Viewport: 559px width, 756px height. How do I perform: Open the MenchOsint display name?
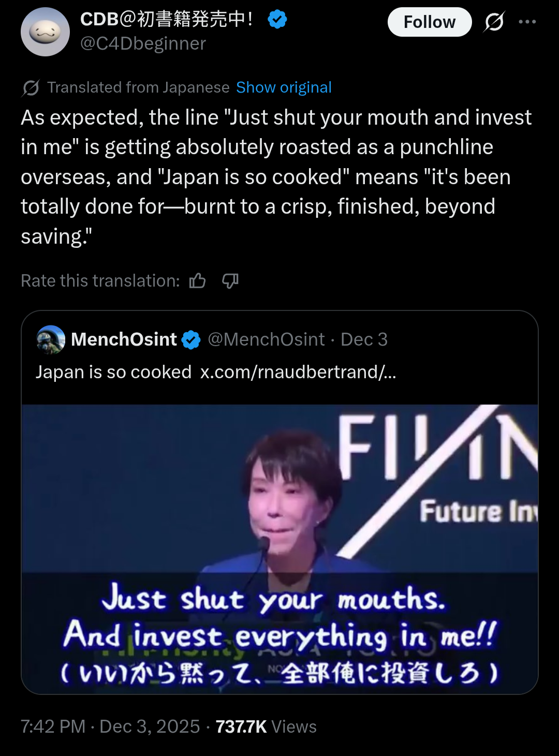pyautogui.click(x=124, y=339)
